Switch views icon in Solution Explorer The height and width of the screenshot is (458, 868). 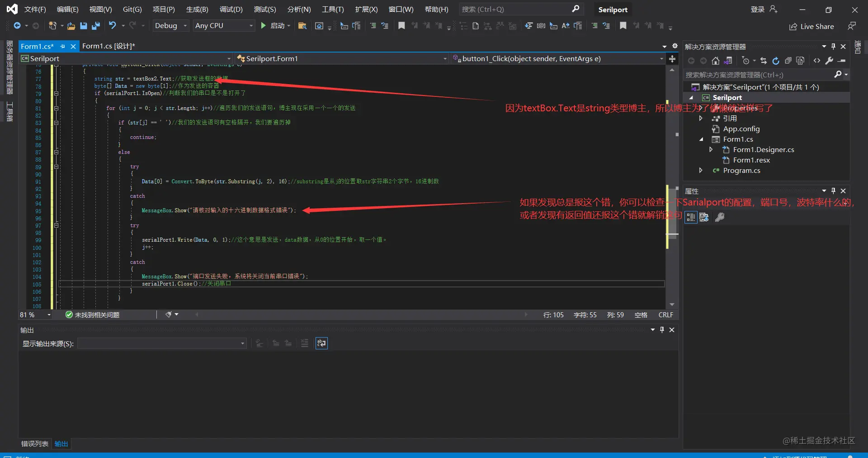coord(728,61)
